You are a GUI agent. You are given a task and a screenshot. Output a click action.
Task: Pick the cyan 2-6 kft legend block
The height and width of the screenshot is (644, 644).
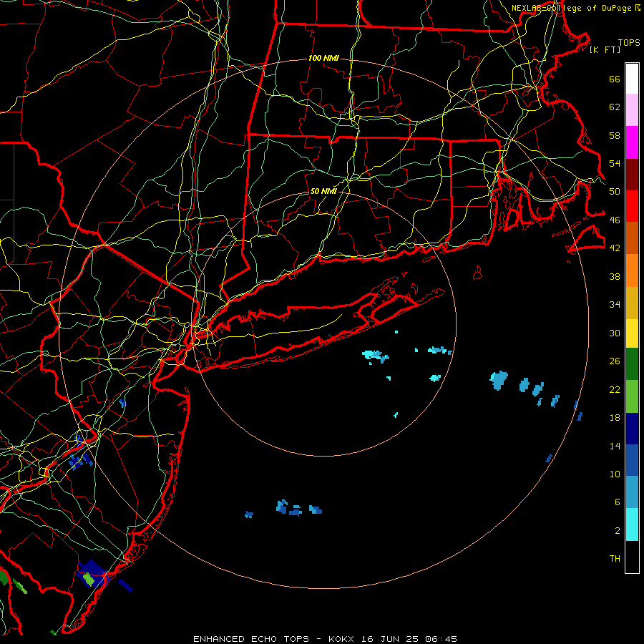coord(632,525)
